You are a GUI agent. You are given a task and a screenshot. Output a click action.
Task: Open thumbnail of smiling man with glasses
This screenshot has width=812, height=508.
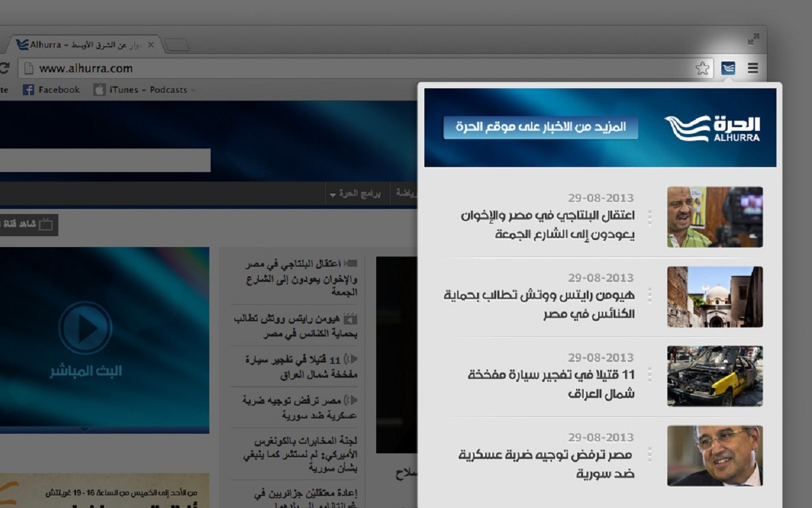pos(715,456)
